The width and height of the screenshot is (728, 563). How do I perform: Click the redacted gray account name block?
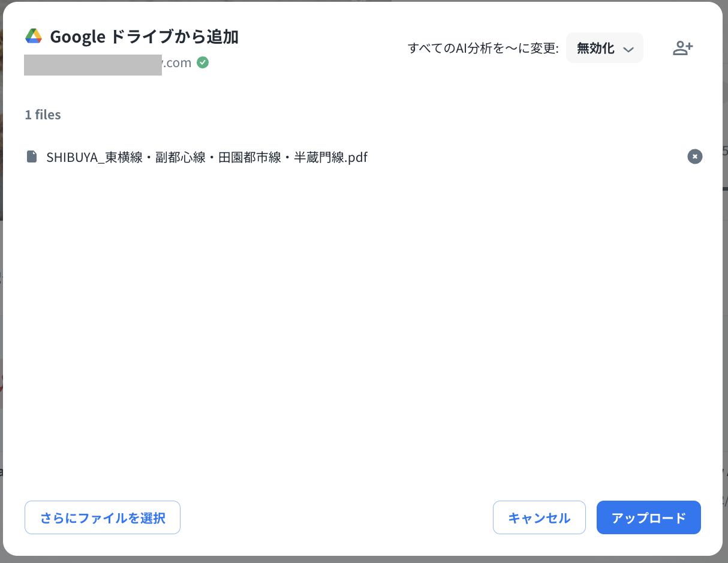tap(93, 65)
